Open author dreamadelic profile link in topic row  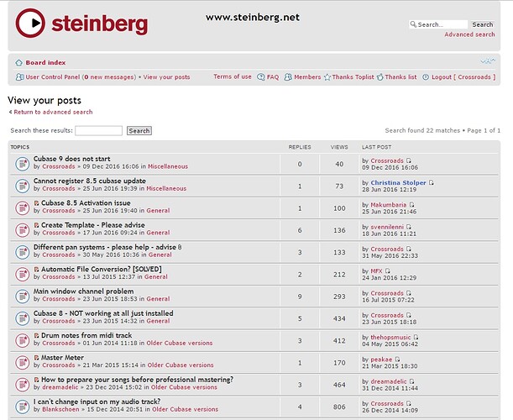[60, 387]
